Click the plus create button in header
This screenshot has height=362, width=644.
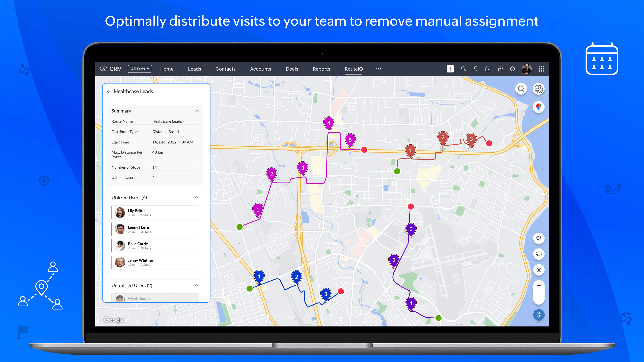click(x=450, y=69)
